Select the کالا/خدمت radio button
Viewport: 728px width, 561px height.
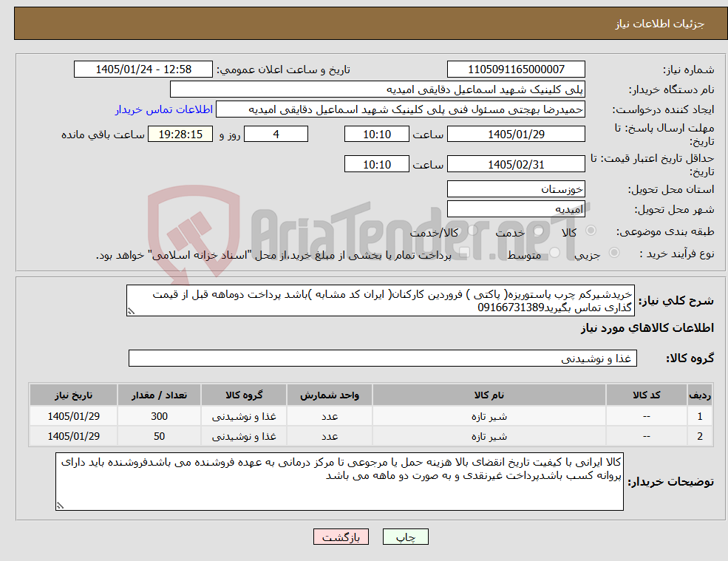point(472,231)
